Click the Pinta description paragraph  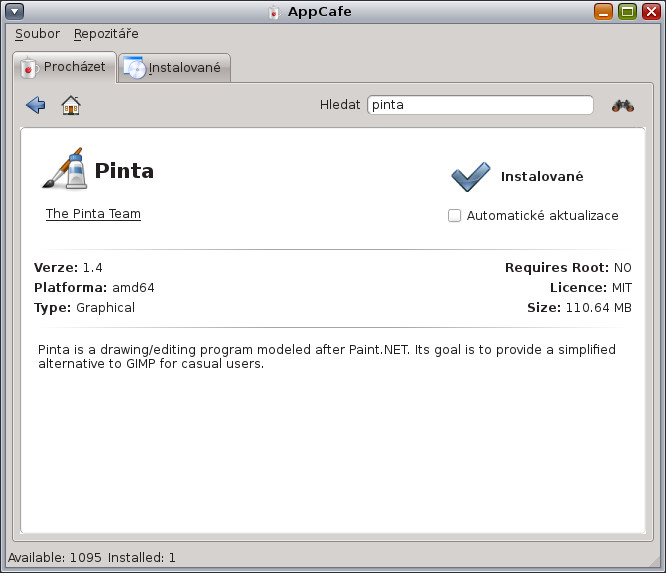coord(327,356)
